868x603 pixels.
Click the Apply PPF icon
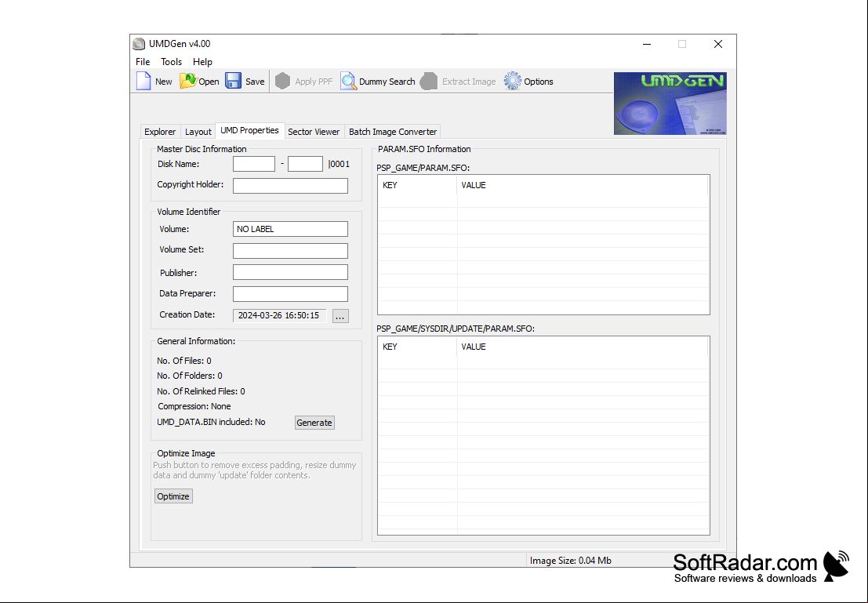tap(283, 82)
